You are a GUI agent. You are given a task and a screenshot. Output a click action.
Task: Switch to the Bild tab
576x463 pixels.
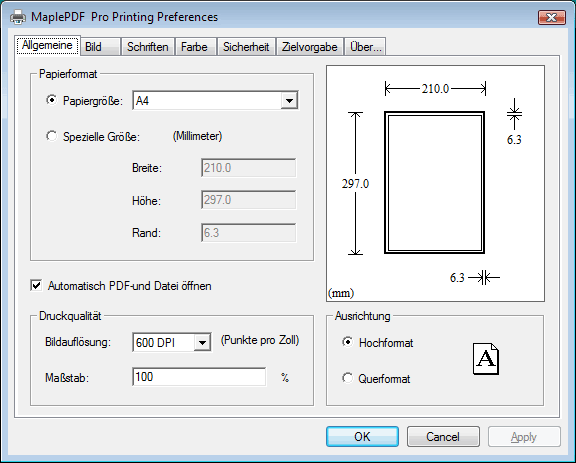pos(100,47)
